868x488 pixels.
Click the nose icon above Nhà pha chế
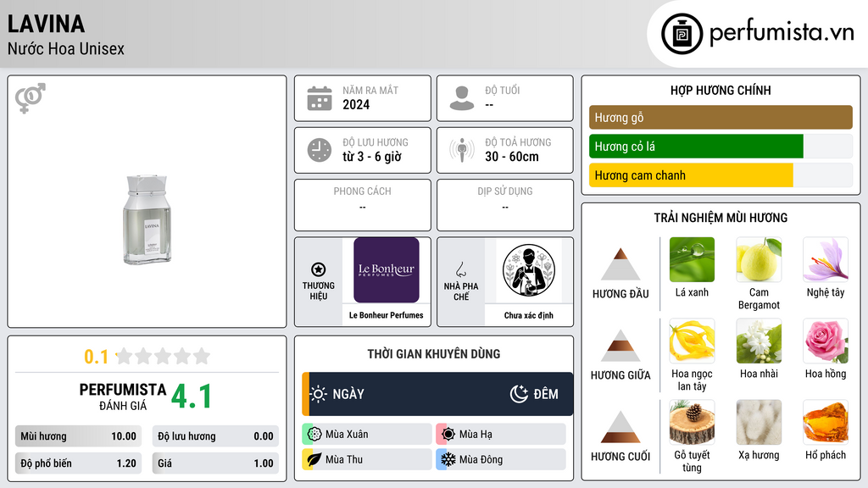click(x=460, y=269)
